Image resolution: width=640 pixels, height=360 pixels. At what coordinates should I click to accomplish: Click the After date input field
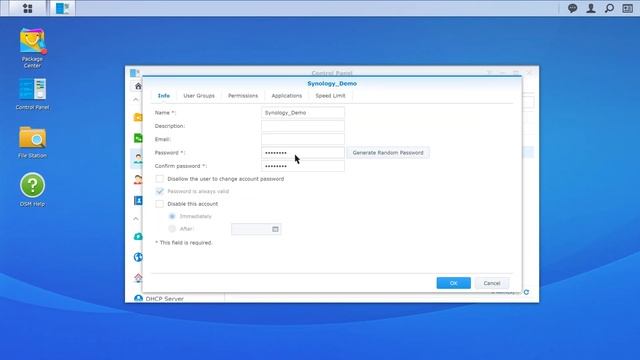256,229
